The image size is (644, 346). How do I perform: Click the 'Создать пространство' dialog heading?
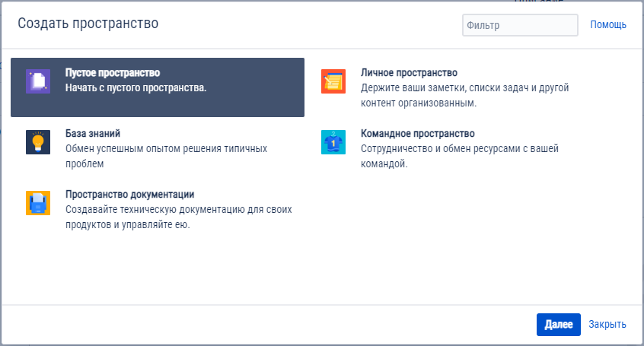(88, 24)
